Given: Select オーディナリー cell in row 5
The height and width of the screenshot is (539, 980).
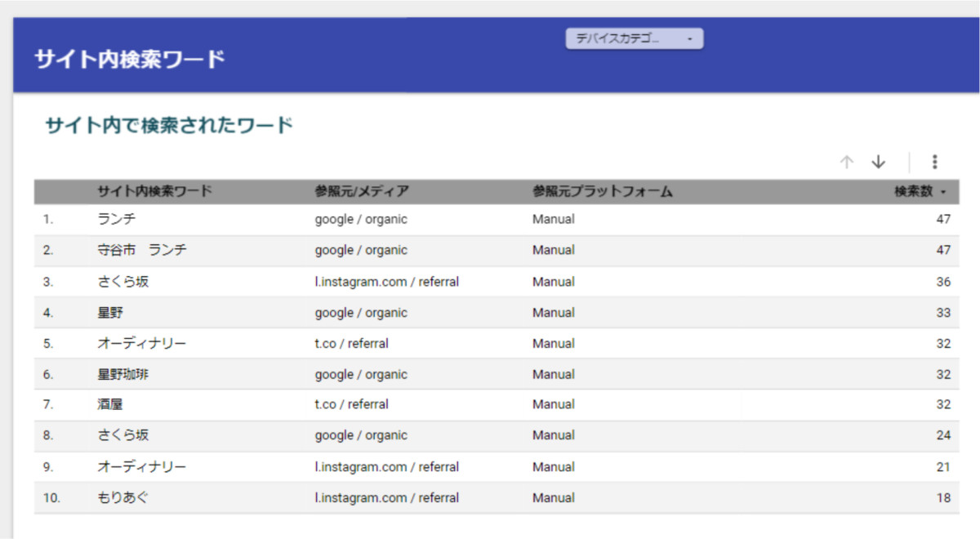Looking at the screenshot, I should point(142,344).
